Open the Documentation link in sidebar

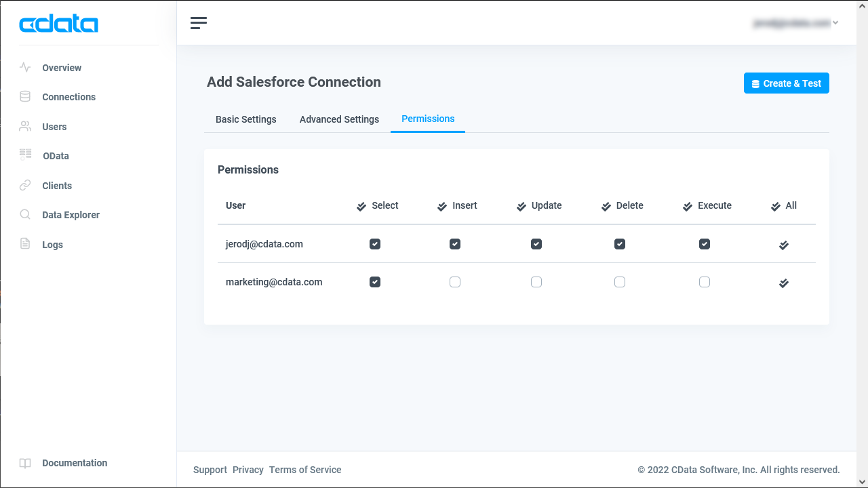pos(75,463)
